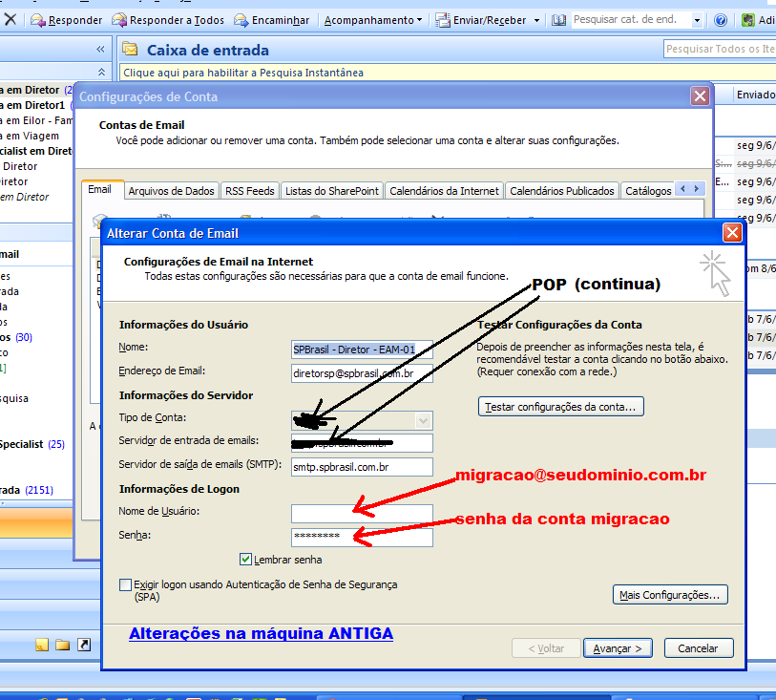Collapse the navigation pane with double chevron

click(x=101, y=50)
